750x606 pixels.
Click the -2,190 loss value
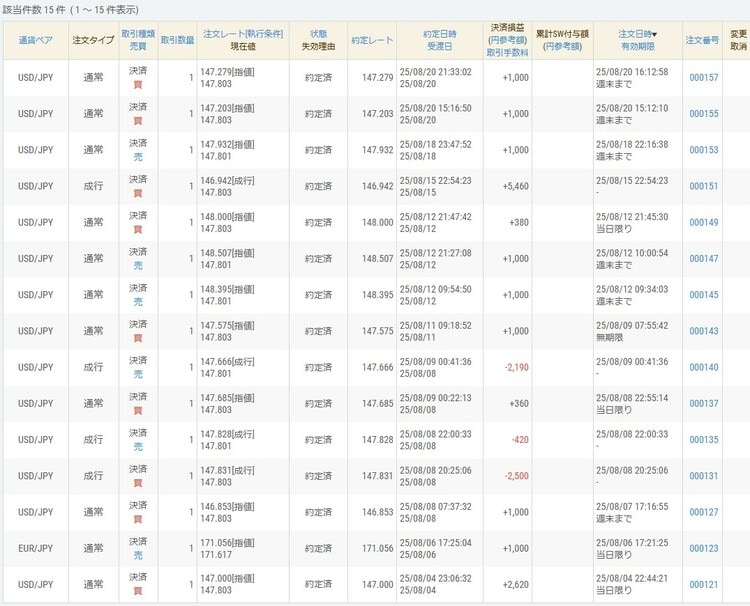coord(516,367)
